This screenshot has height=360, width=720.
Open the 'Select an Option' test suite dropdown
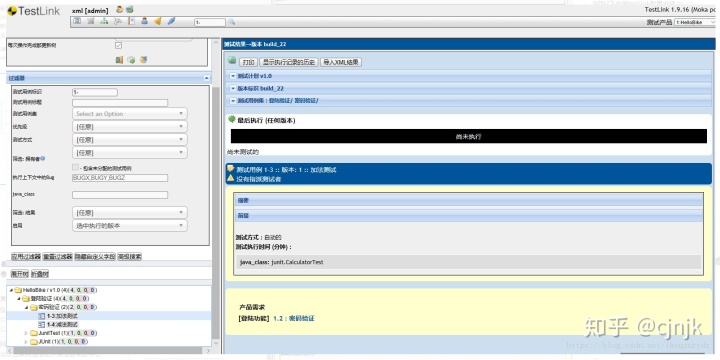[129, 113]
